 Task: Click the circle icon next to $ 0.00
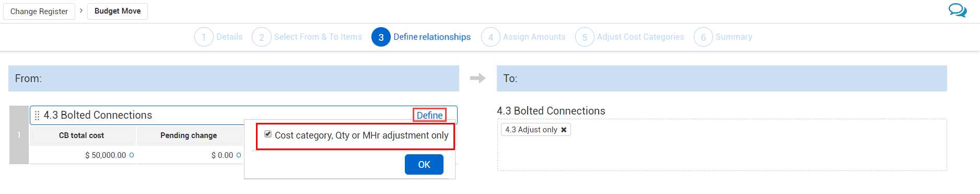(x=239, y=155)
